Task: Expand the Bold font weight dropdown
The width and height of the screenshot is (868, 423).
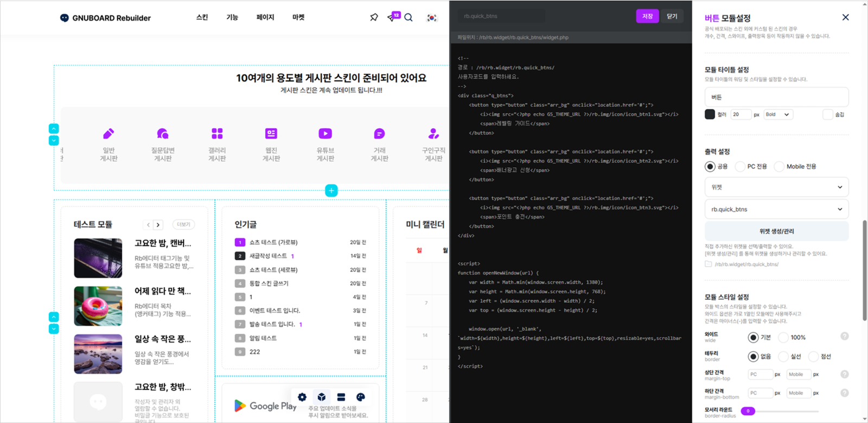Action: click(x=778, y=115)
